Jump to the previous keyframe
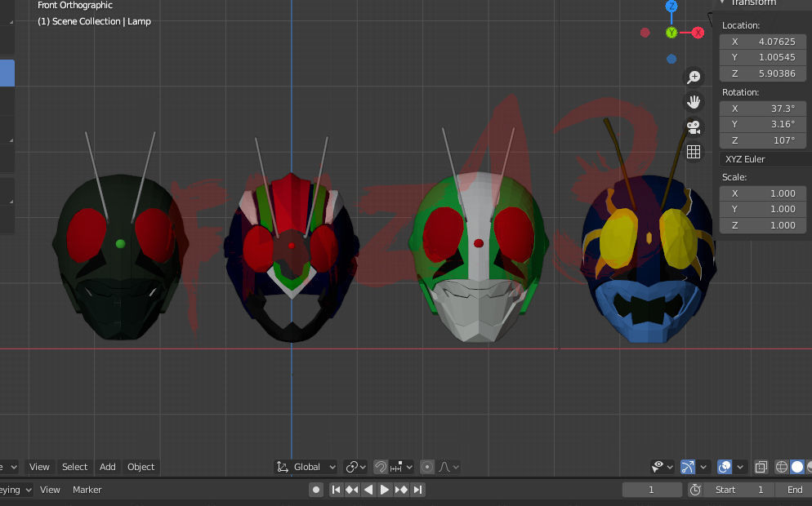The height and width of the screenshot is (506, 812). pos(352,490)
